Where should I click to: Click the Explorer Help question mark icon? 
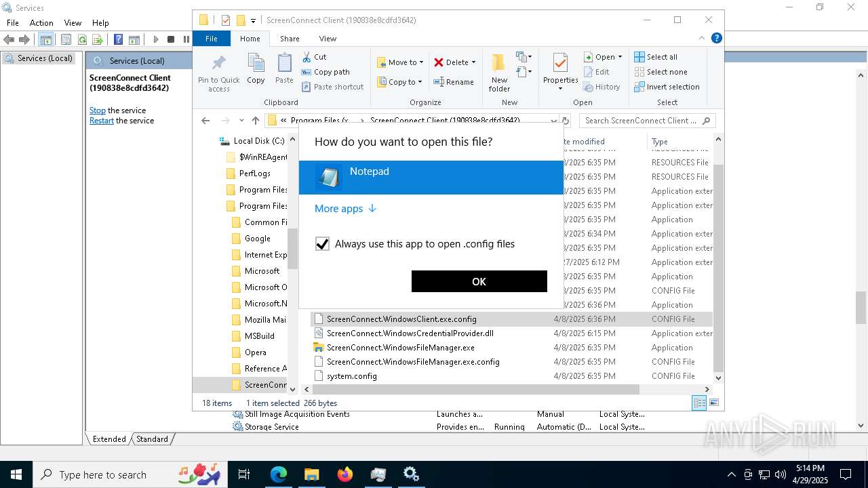(x=716, y=38)
